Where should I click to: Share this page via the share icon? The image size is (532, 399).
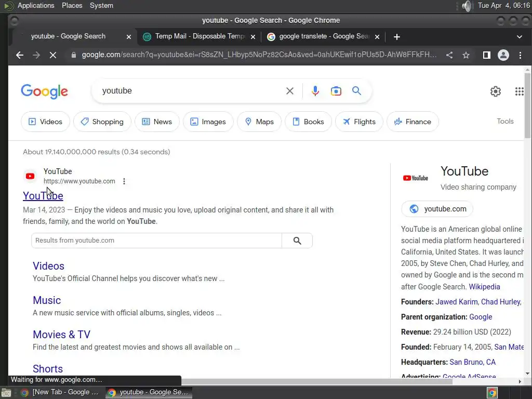tap(449, 55)
